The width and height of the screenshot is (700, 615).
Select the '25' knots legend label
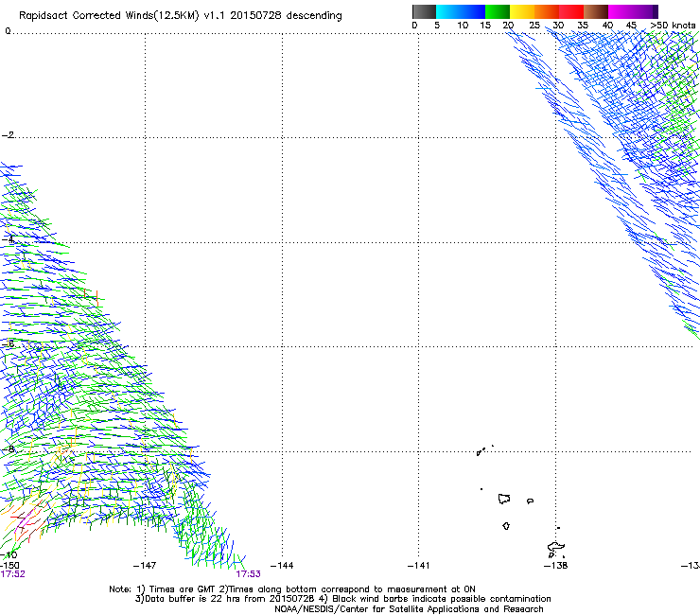[x=534, y=26]
